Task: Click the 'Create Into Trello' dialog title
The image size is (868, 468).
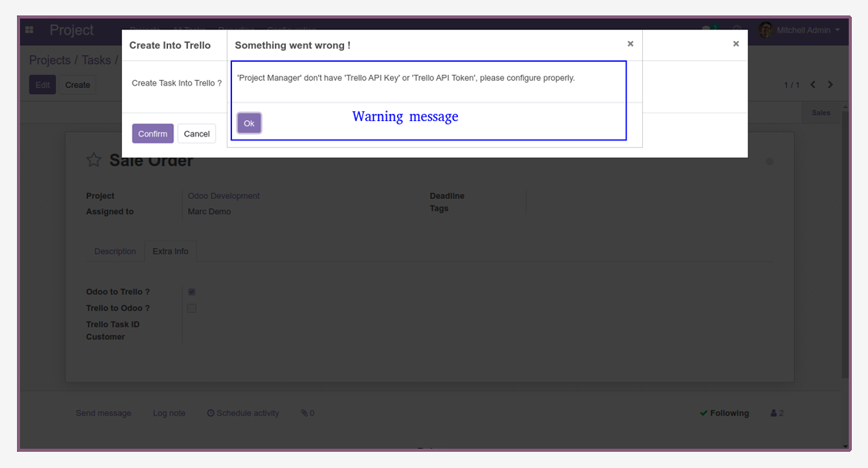Action: pyautogui.click(x=170, y=45)
